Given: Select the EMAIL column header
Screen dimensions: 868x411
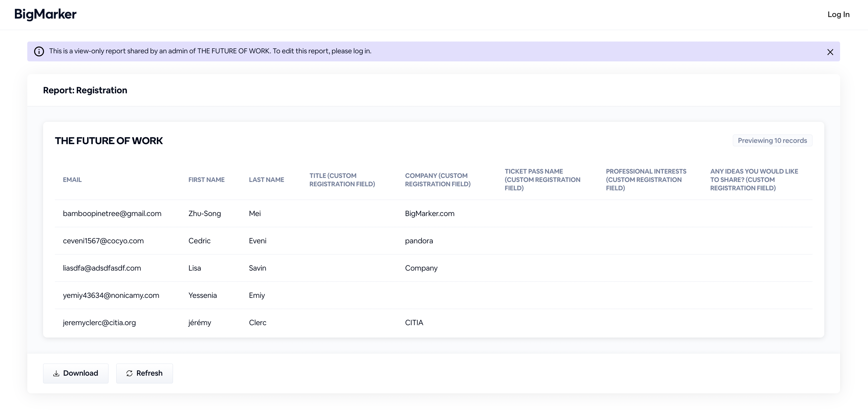Looking at the screenshot, I should [x=73, y=180].
